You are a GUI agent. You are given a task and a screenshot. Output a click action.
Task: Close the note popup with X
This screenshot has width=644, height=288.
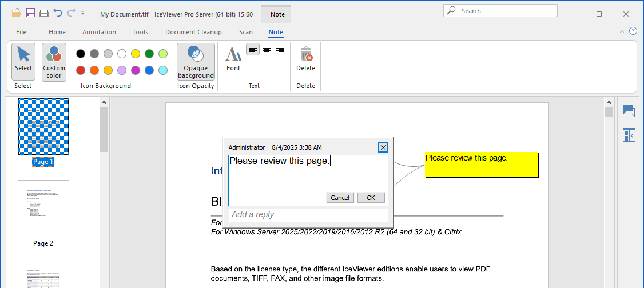click(x=383, y=147)
